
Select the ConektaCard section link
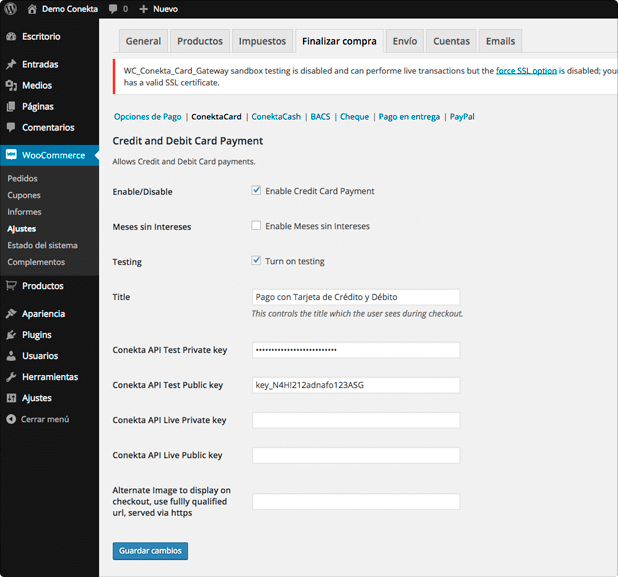click(216, 117)
